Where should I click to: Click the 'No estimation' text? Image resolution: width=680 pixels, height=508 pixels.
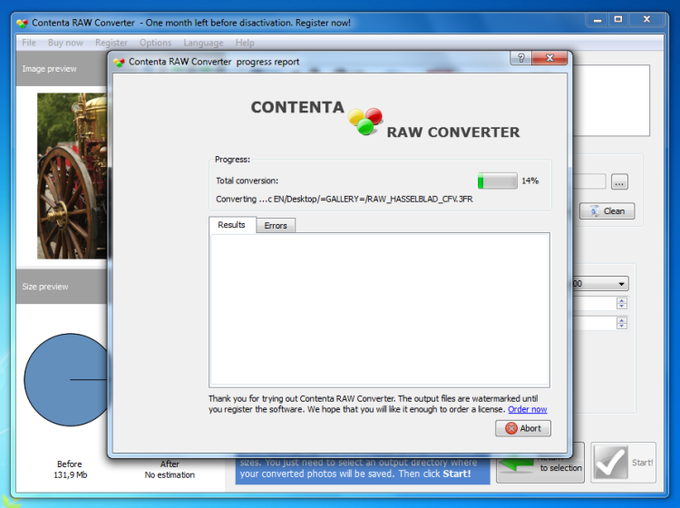tap(170, 475)
